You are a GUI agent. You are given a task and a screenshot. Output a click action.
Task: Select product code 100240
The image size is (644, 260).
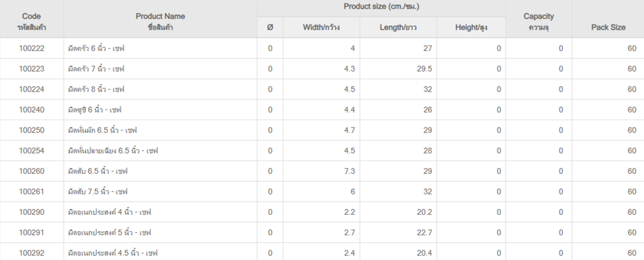[x=32, y=110]
